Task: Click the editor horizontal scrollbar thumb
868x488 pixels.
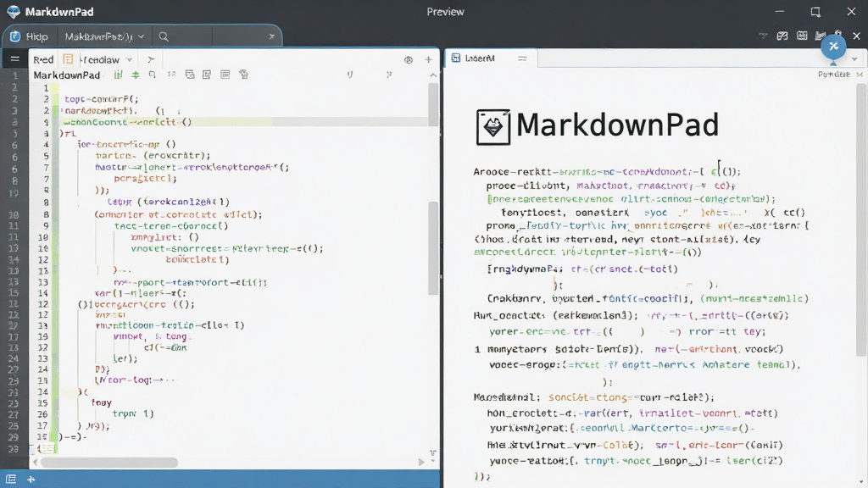Action: point(109,462)
